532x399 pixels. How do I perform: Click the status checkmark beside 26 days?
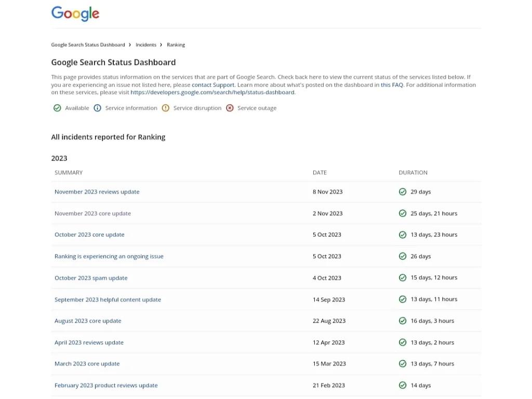(x=403, y=256)
